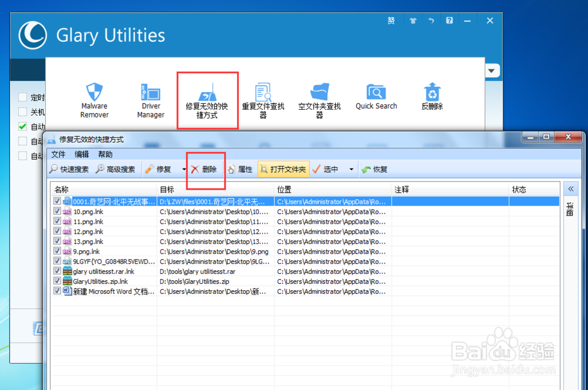Collapse side panel with double chevron

(x=571, y=189)
